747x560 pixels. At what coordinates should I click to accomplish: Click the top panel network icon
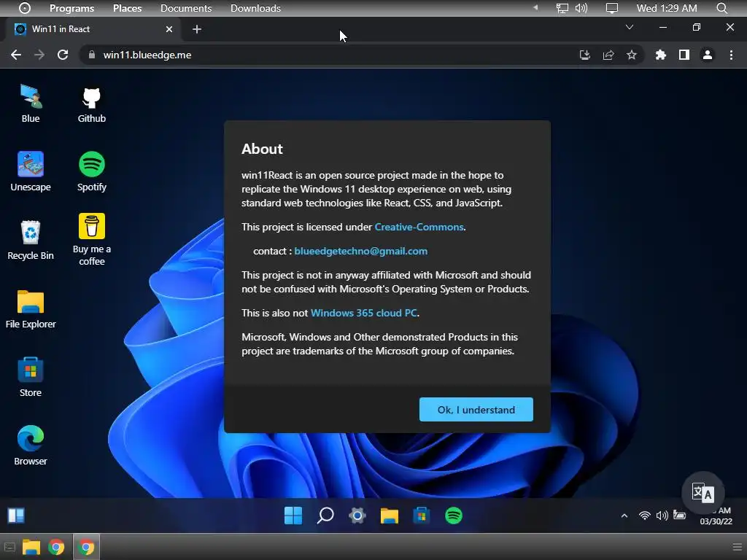coord(562,8)
